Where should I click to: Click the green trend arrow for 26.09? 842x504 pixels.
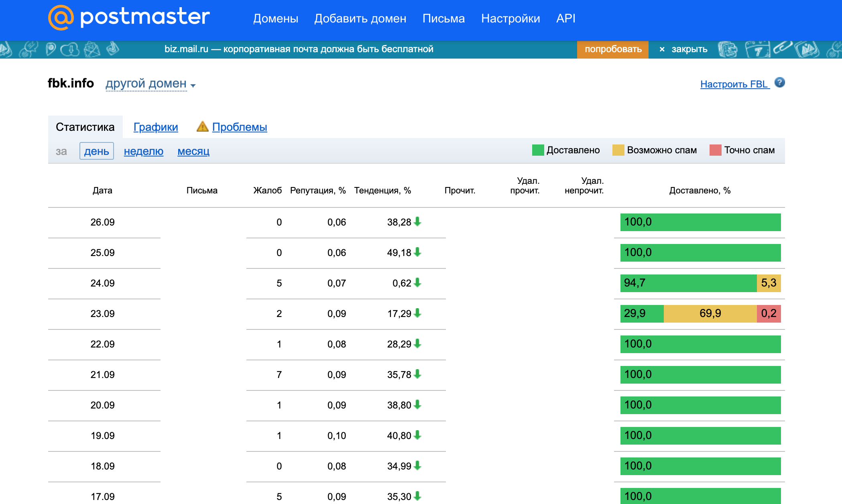[x=417, y=222]
